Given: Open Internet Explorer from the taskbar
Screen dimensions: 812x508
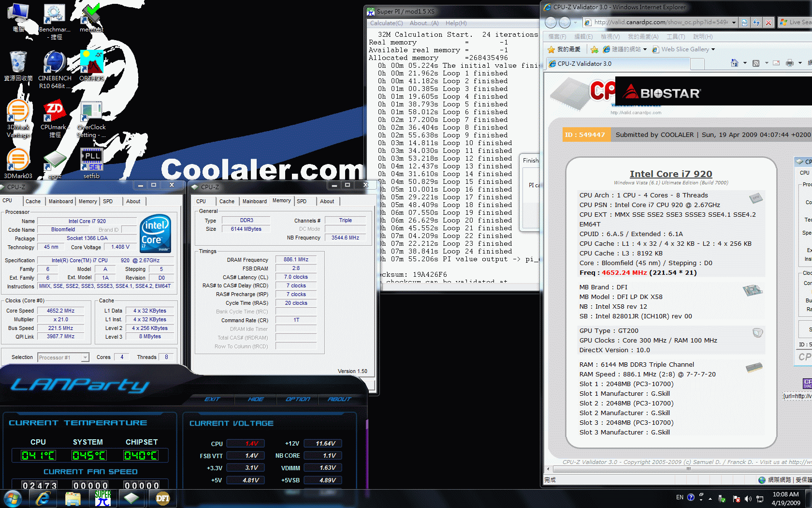Looking at the screenshot, I should tap(43, 498).
